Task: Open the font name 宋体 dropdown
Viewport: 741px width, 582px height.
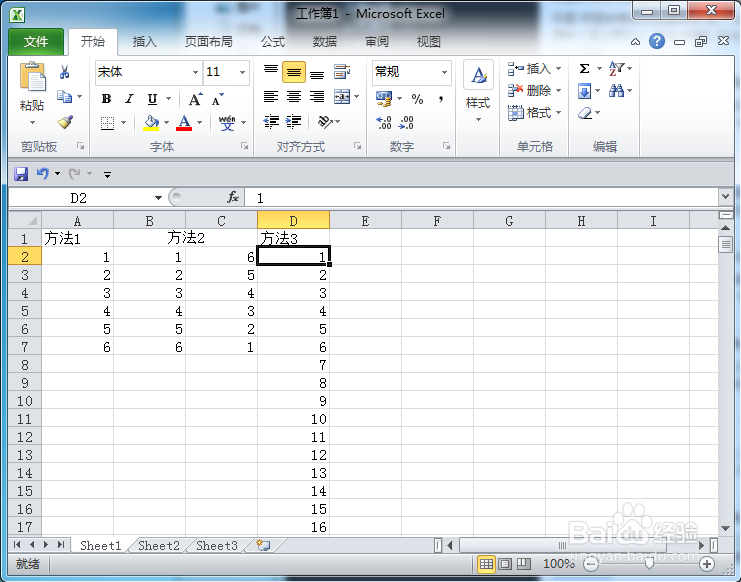Action: [195, 72]
